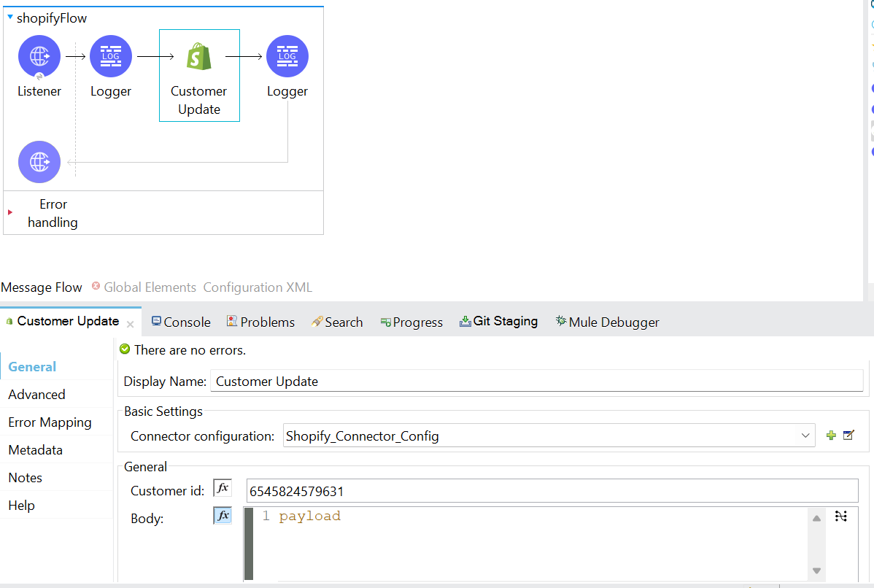Select the Listener node in shopifyFlow
This screenshot has height=588, width=874.
click(39, 56)
